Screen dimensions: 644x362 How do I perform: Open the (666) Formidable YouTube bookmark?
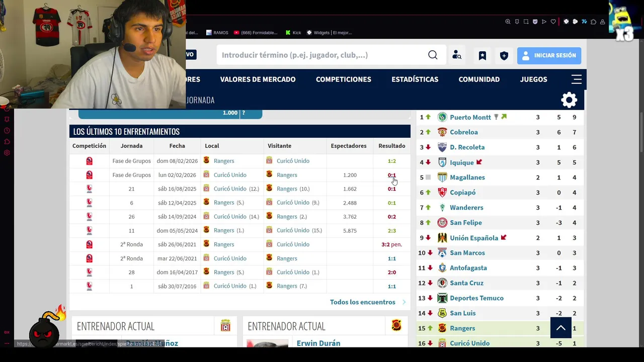[x=255, y=33]
